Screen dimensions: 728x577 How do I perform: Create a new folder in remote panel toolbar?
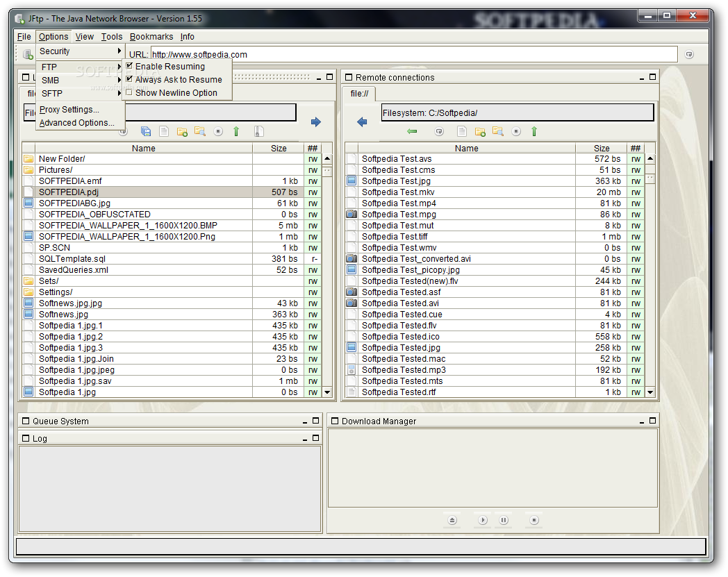coord(480,132)
